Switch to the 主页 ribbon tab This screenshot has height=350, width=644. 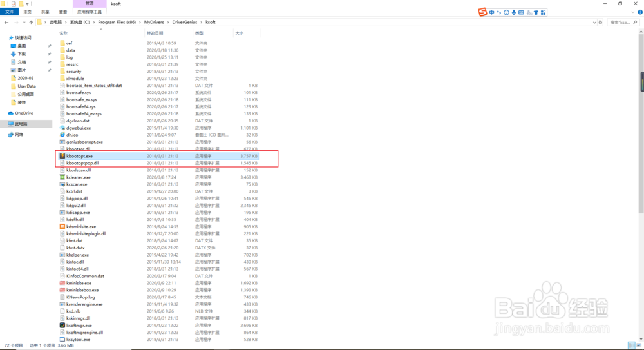click(x=28, y=12)
